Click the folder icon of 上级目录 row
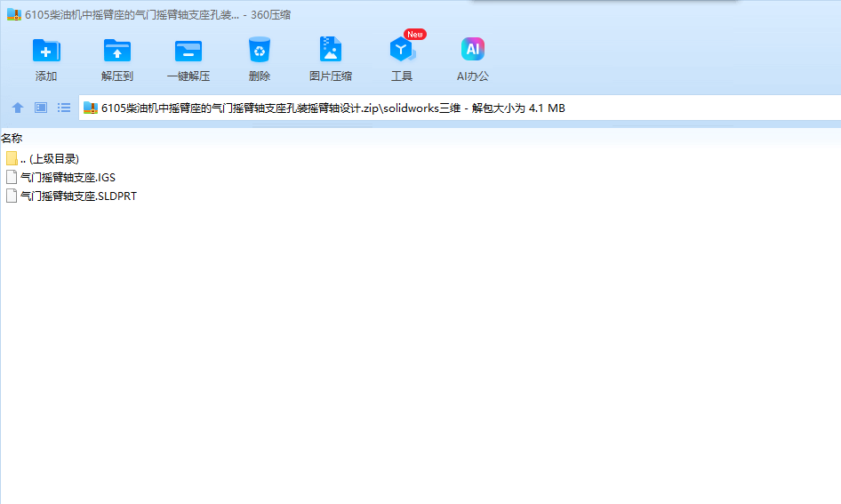The height and width of the screenshot is (504, 841). coord(12,159)
